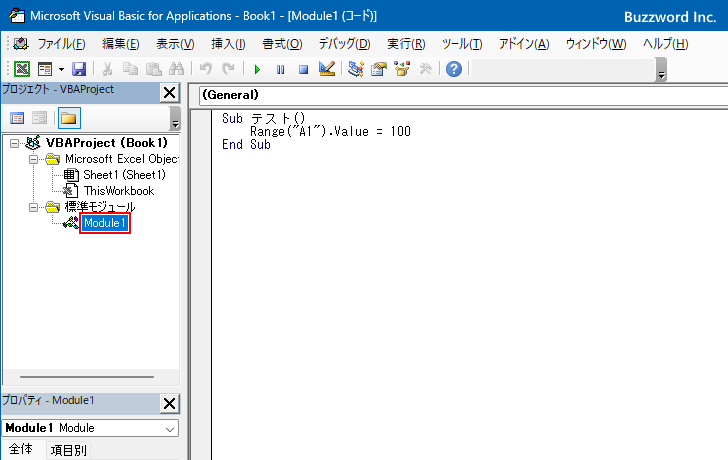Image resolution: width=728 pixels, height=460 pixels.
Task: Click the Microsoft Excel Objects folder label
Action: point(122,159)
